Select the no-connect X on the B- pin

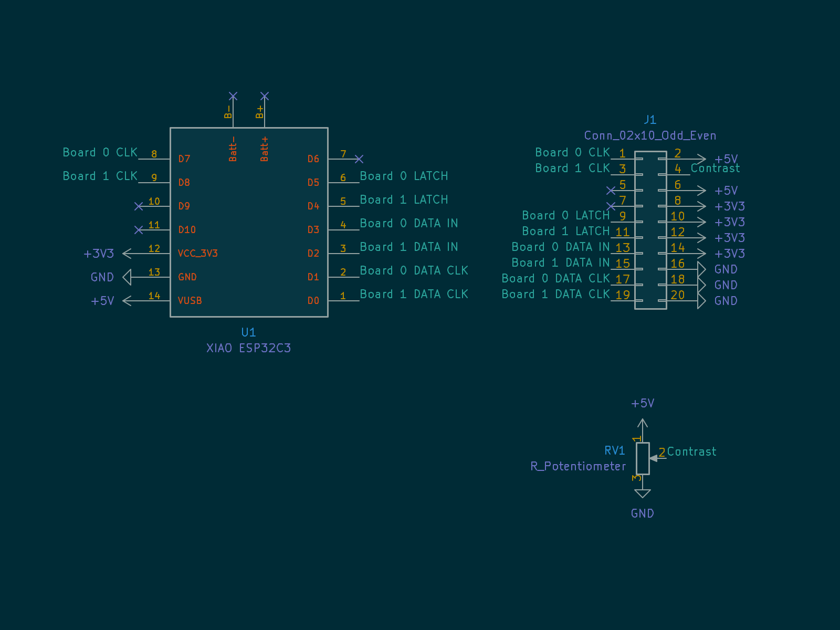(x=233, y=96)
